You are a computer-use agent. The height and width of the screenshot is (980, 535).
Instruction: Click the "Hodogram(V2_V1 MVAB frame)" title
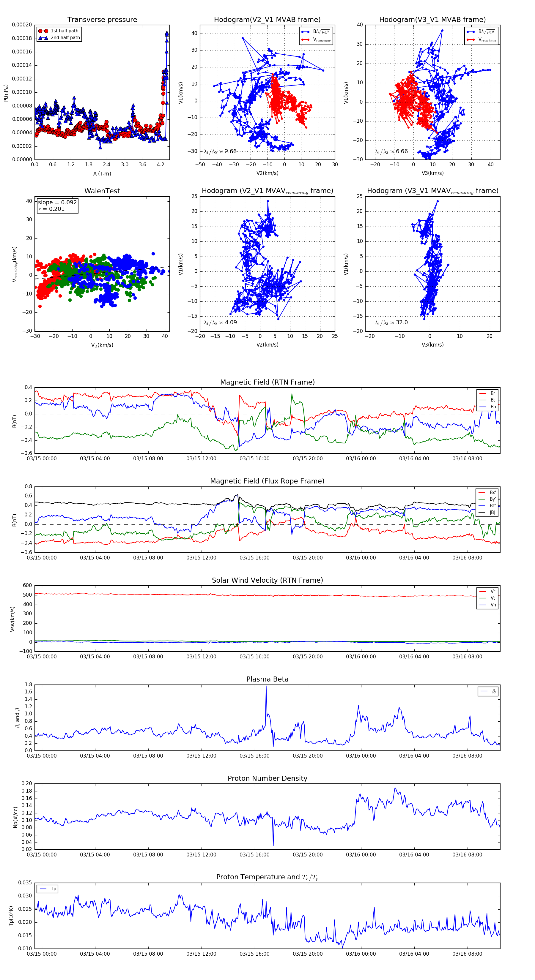tap(267, 20)
